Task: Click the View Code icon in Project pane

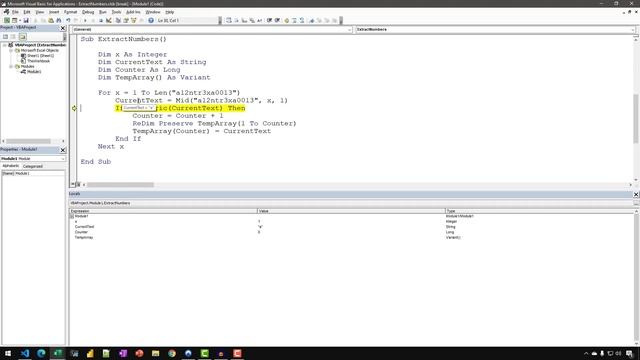Action: (5, 36)
